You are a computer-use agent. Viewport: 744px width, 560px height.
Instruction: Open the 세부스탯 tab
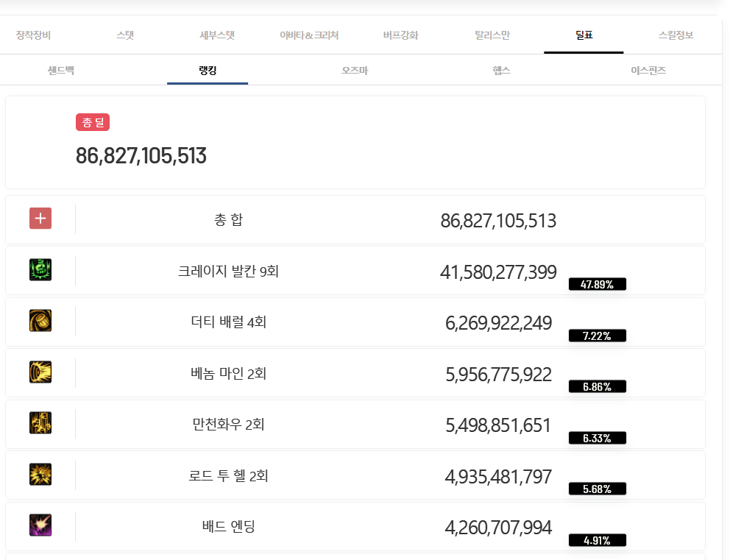[217, 35]
